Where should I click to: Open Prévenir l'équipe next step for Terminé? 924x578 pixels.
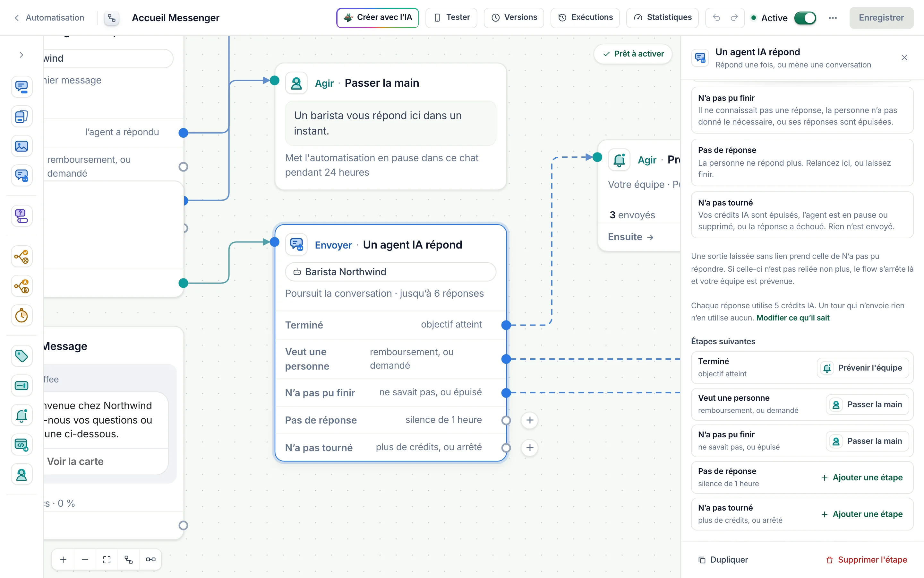pyautogui.click(x=862, y=368)
